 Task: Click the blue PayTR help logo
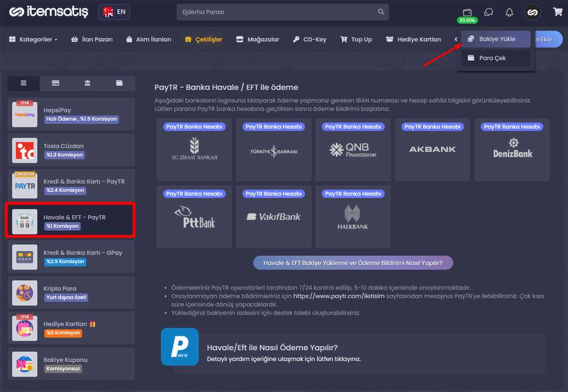(x=180, y=347)
